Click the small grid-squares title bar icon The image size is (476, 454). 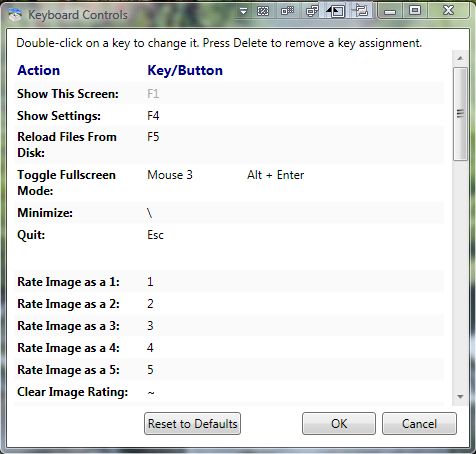click(x=287, y=11)
